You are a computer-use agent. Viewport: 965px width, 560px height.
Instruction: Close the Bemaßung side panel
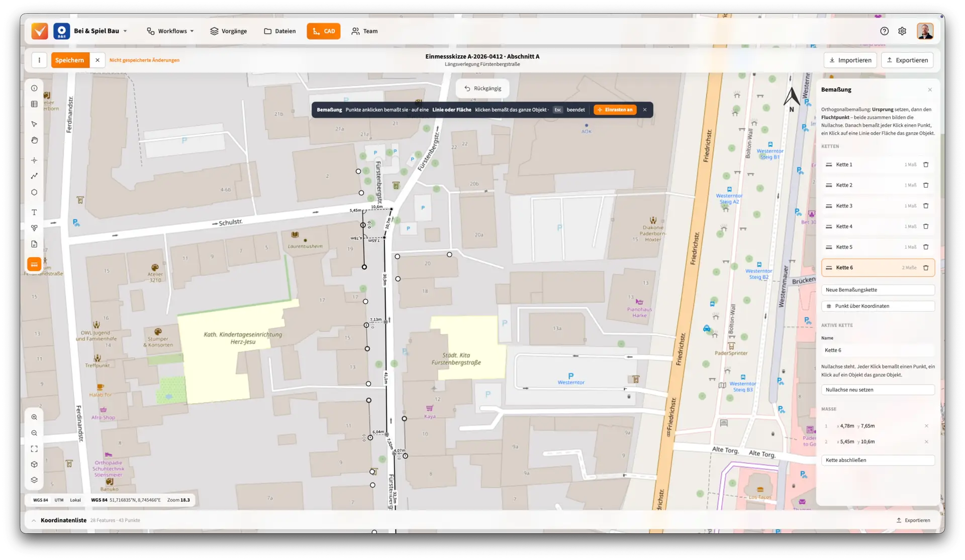[930, 90]
